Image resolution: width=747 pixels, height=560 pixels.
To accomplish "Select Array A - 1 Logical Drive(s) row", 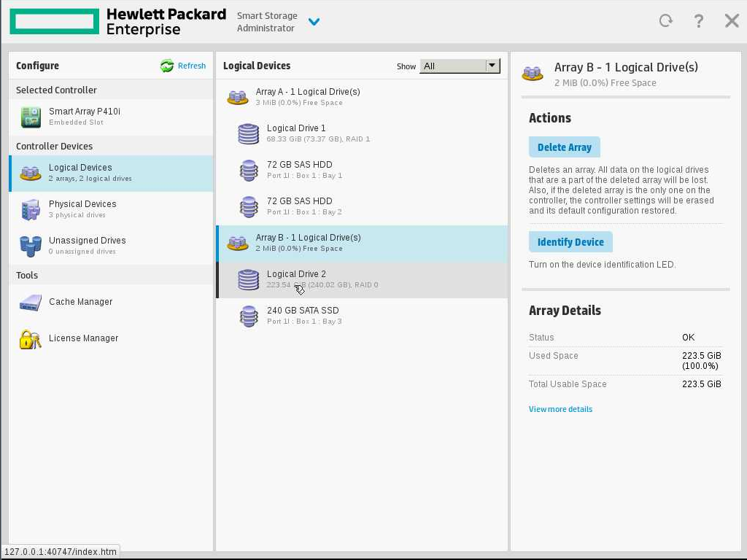I will 362,97.
